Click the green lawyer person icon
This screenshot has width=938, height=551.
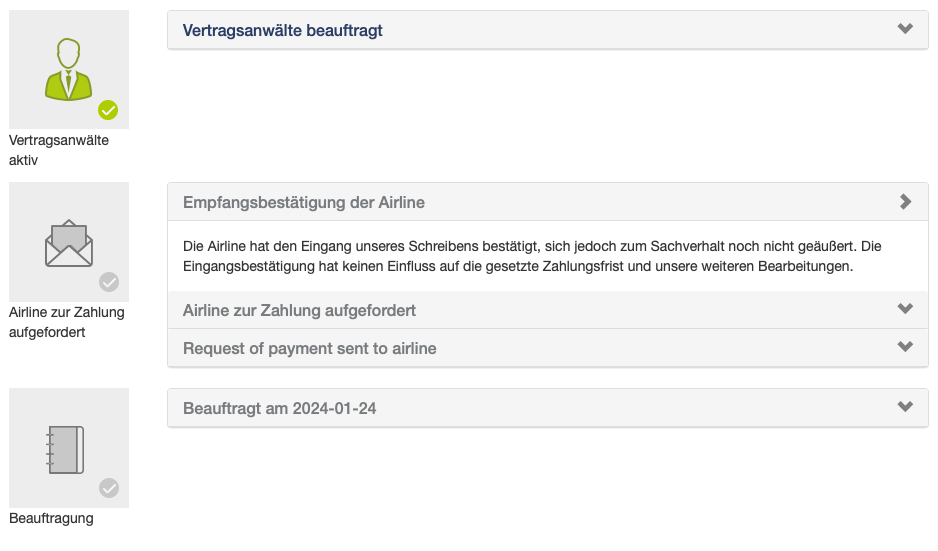point(68,69)
